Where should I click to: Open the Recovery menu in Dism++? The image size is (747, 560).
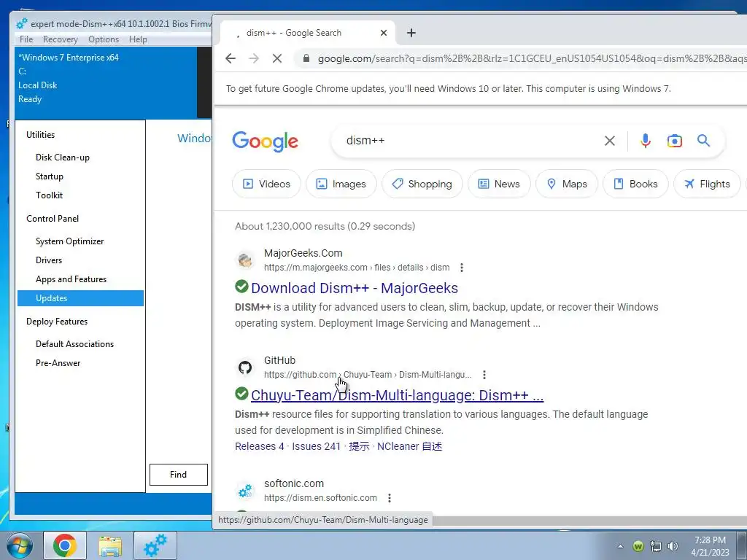(x=60, y=39)
